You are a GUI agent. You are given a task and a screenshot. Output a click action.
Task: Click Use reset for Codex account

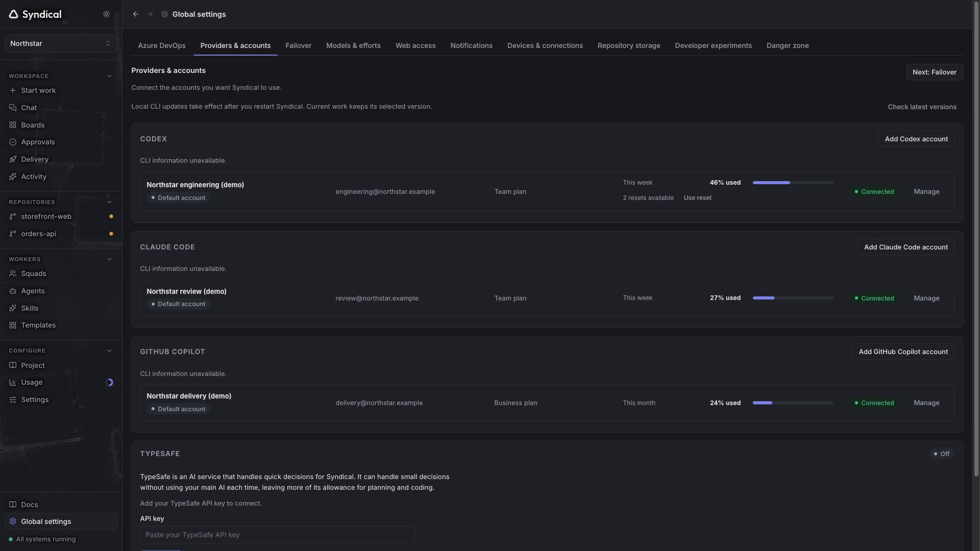(697, 198)
